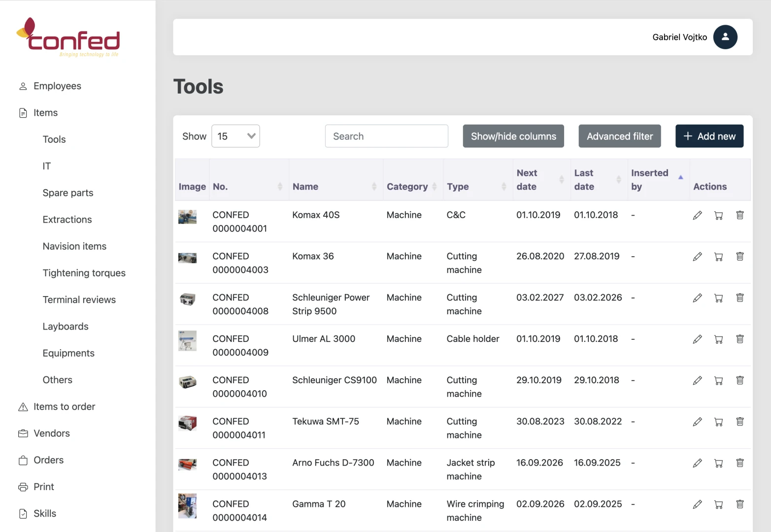Delete Schleuniger Power Strip 9500 row
Image resolution: width=771 pixels, height=532 pixels.
(740, 298)
